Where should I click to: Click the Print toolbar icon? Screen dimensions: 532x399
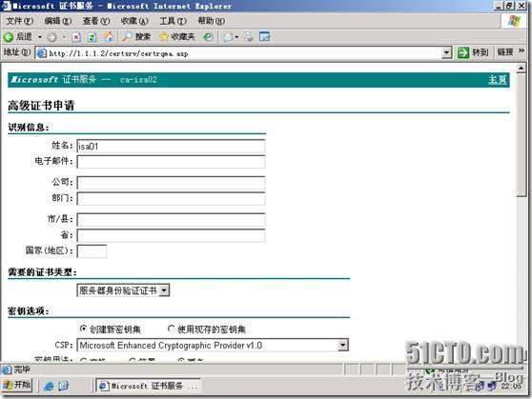click(x=249, y=36)
